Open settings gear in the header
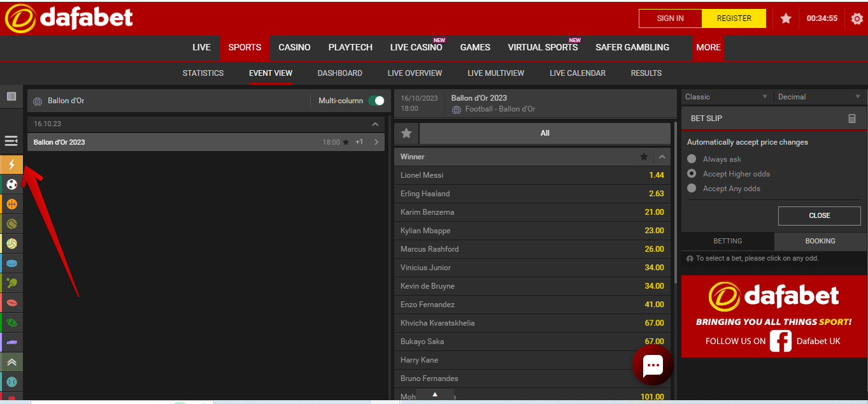 pos(857,18)
